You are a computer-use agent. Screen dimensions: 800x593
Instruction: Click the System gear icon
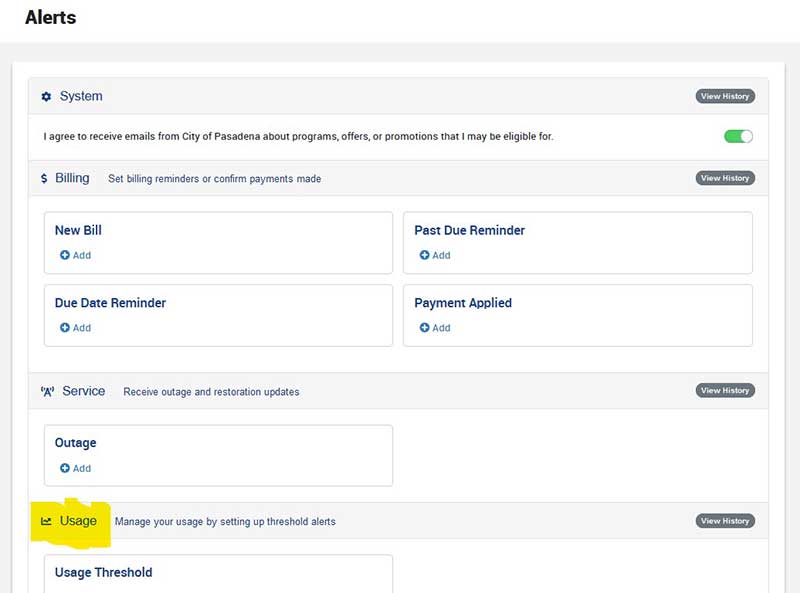[x=46, y=97]
